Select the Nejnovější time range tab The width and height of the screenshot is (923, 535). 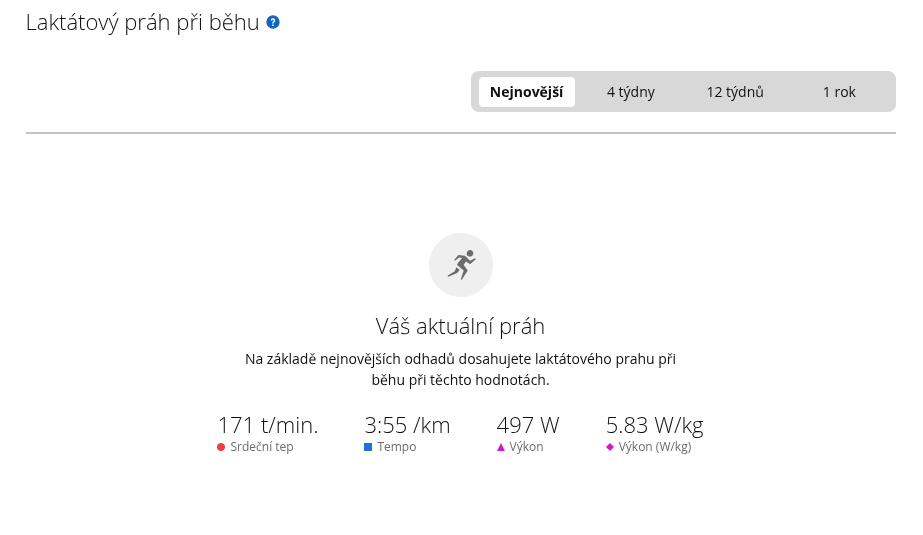click(x=527, y=92)
